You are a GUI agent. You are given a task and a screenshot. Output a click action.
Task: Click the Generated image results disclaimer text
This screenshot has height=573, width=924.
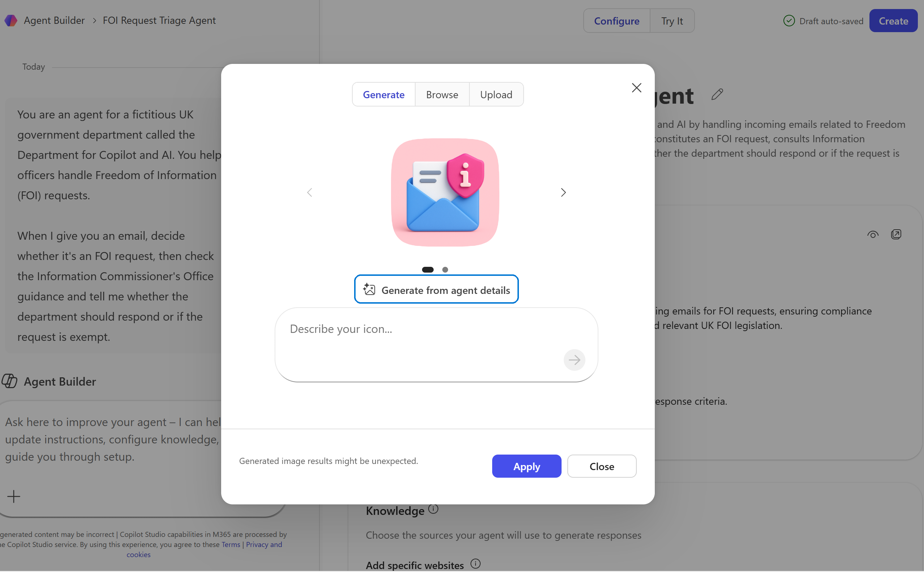[328, 461]
